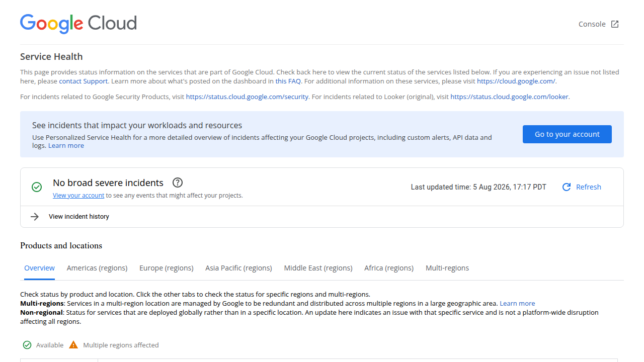Click the Last updated time text
Image resolution: width=644 pixels, height=362 pixels.
pos(478,187)
